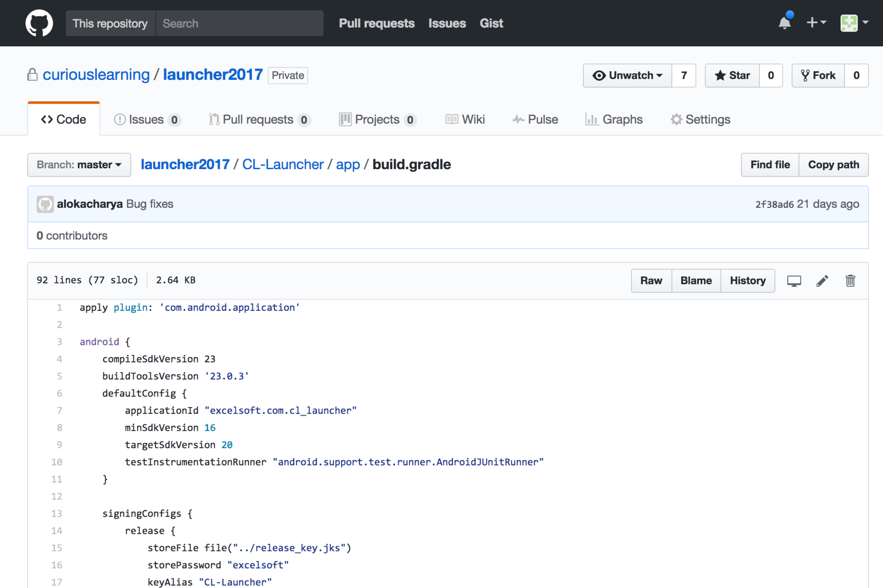Screen dimensions: 883x588
Task: Go to launcher2017 in the breadcrumb
Action: click(185, 164)
